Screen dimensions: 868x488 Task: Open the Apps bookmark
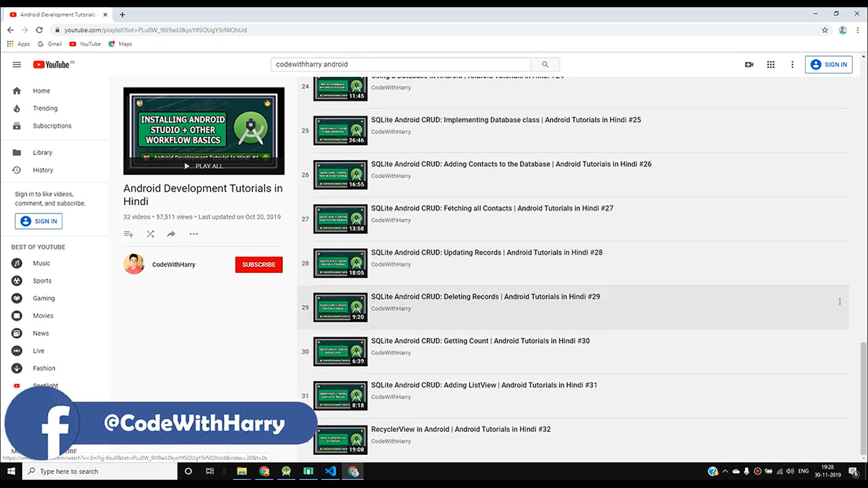[x=19, y=44]
